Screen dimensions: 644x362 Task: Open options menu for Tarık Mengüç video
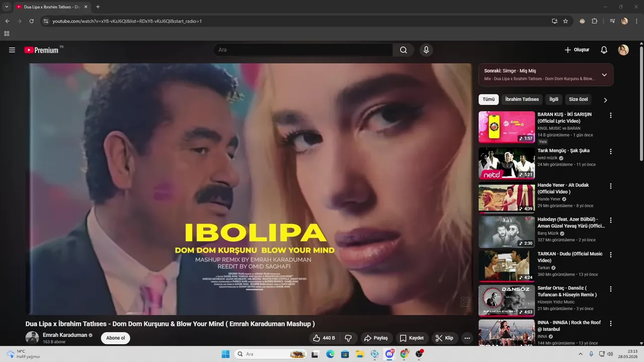point(611,151)
